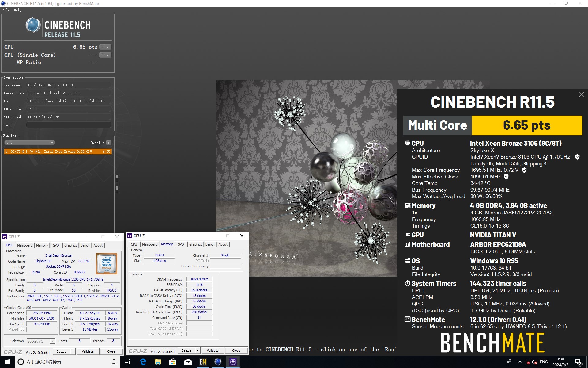Click the BenchMate code icon in panel
Screen dimensions: 588x368
[407, 320]
